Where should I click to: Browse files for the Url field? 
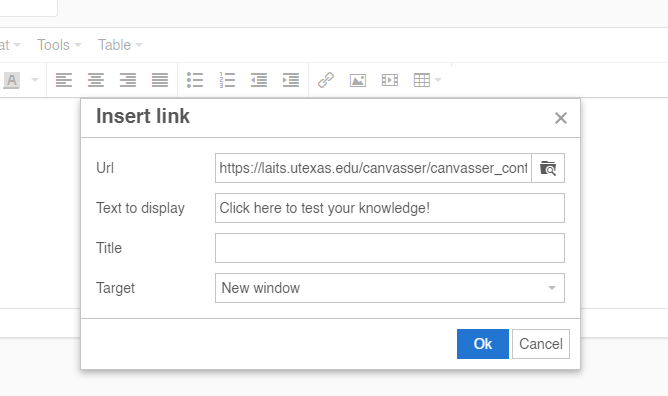(548, 168)
